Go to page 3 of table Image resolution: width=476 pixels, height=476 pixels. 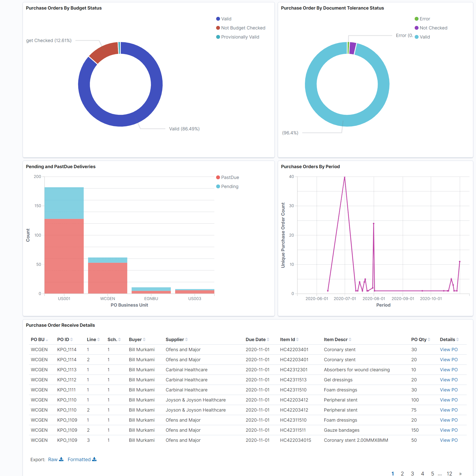[412, 473]
